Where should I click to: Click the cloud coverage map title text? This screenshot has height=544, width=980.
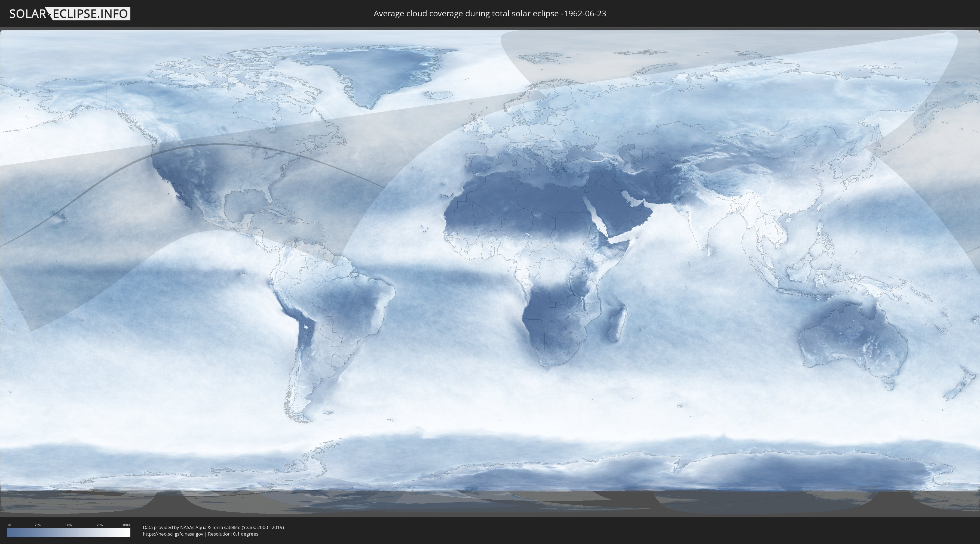click(x=490, y=14)
